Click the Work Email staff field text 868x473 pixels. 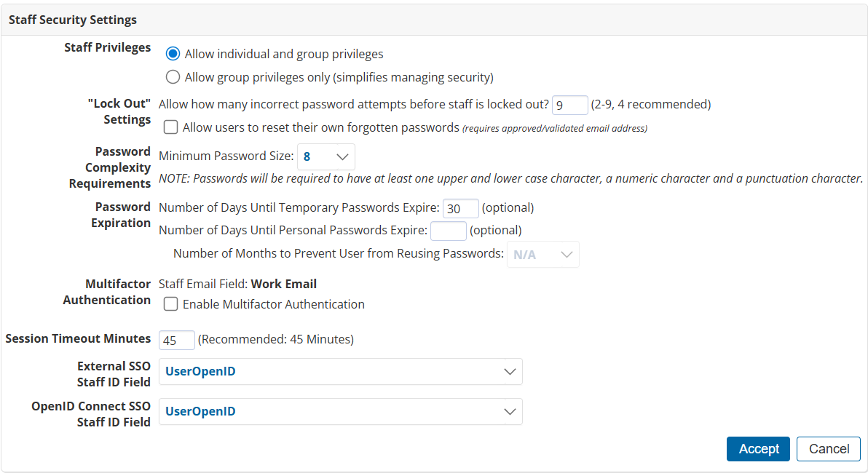284,284
